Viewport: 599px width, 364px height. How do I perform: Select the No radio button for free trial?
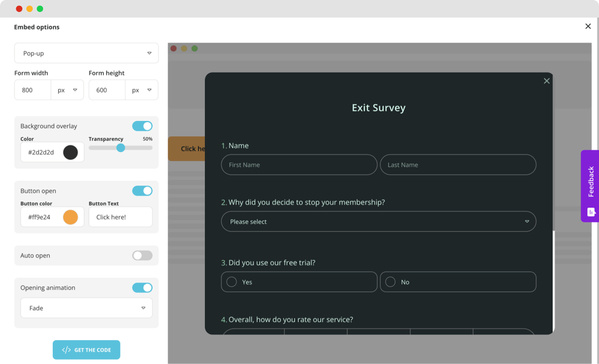pos(391,282)
